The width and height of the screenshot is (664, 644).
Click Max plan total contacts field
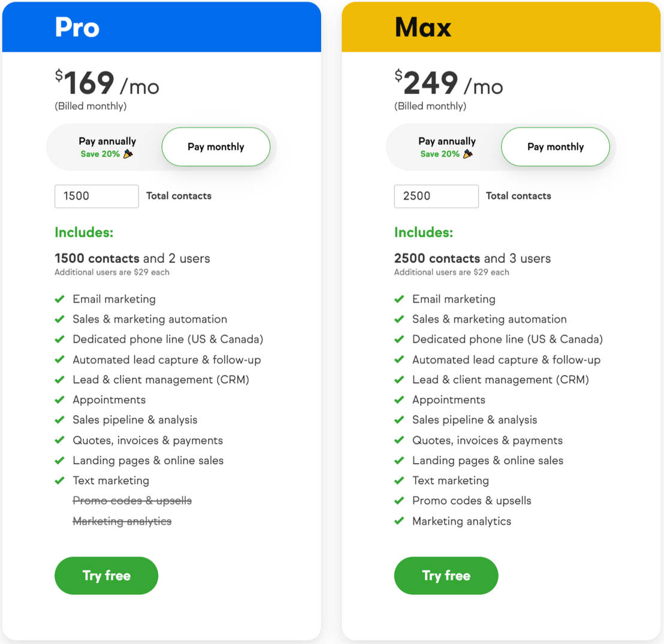(436, 196)
